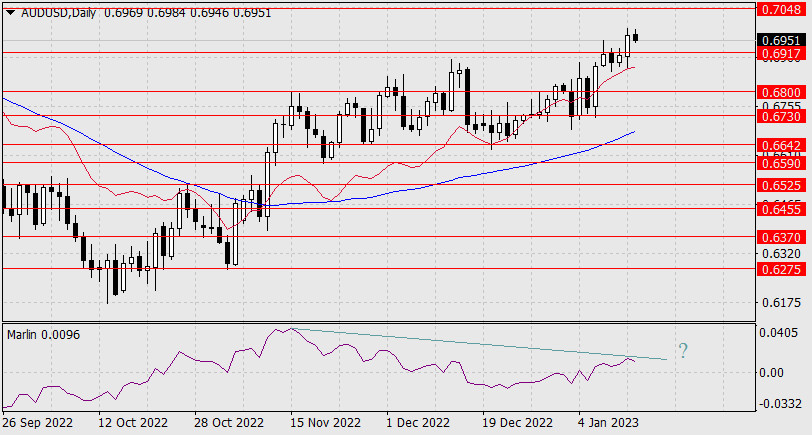Select the 0.6730 red price label
The height and width of the screenshot is (435, 812).
click(779, 117)
